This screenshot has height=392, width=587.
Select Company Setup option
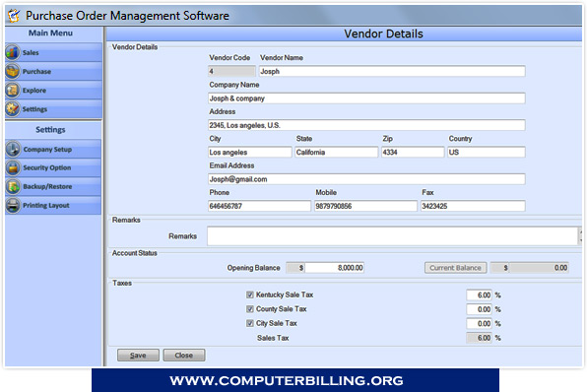pyautogui.click(x=53, y=149)
